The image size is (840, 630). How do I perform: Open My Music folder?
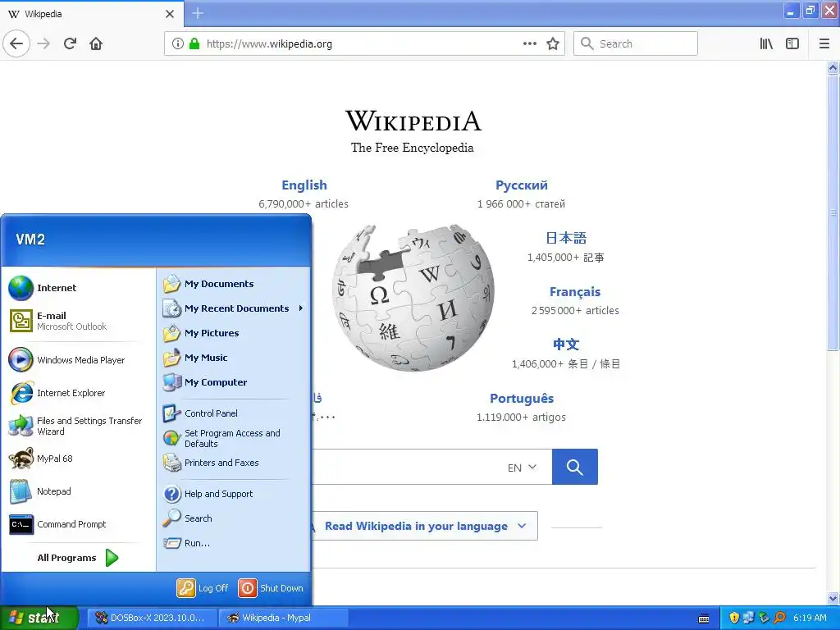234,358
